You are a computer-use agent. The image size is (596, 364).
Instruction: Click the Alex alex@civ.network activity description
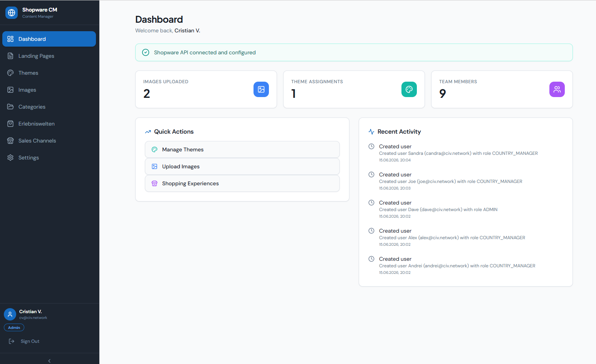pyautogui.click(x=452, y=238)
